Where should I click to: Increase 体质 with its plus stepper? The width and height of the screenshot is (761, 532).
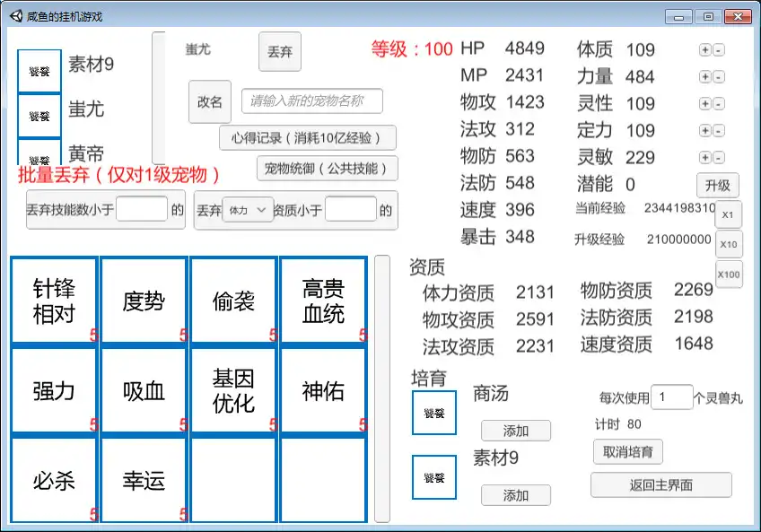pyautogui.click(x=705, y=50)
